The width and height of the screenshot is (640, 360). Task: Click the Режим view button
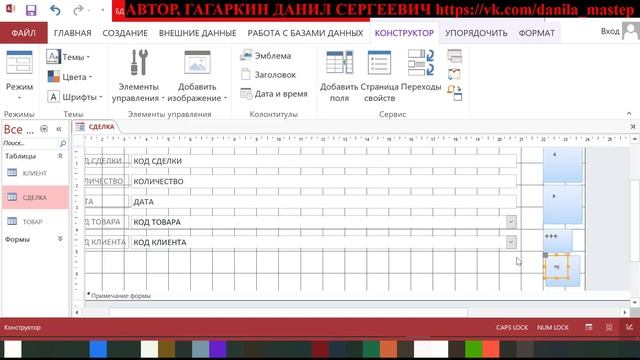click(19, 75)
